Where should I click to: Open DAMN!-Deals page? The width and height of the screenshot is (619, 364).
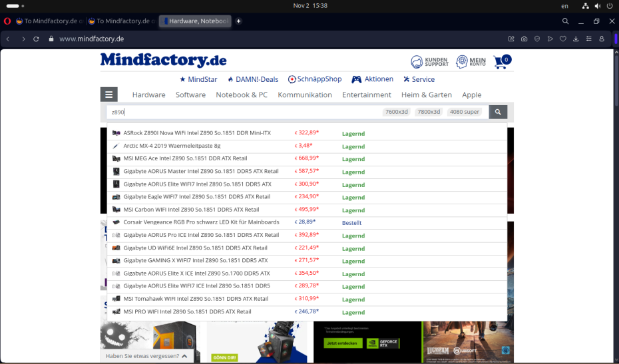[253, 79]
